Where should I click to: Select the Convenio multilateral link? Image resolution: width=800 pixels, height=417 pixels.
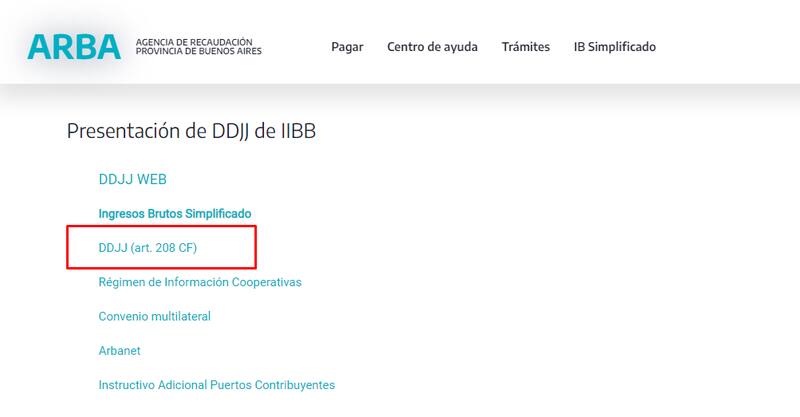point(154,316)
